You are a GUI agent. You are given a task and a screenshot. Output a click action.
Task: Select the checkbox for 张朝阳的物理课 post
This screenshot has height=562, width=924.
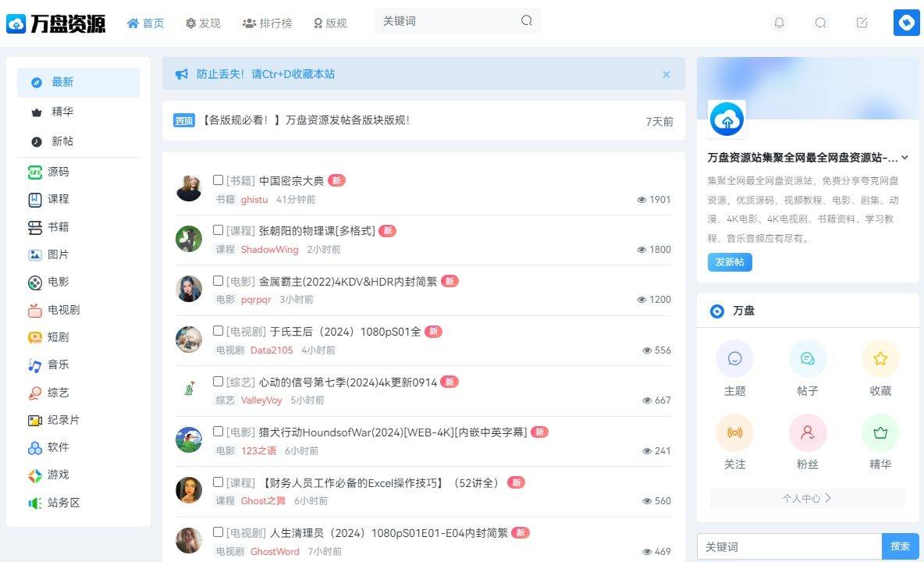(218, 230)
